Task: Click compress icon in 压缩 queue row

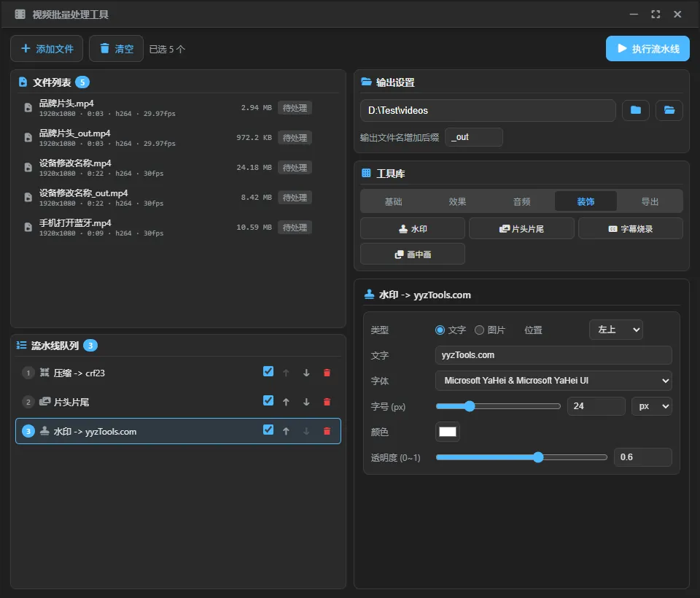Action: coord(44,373)
